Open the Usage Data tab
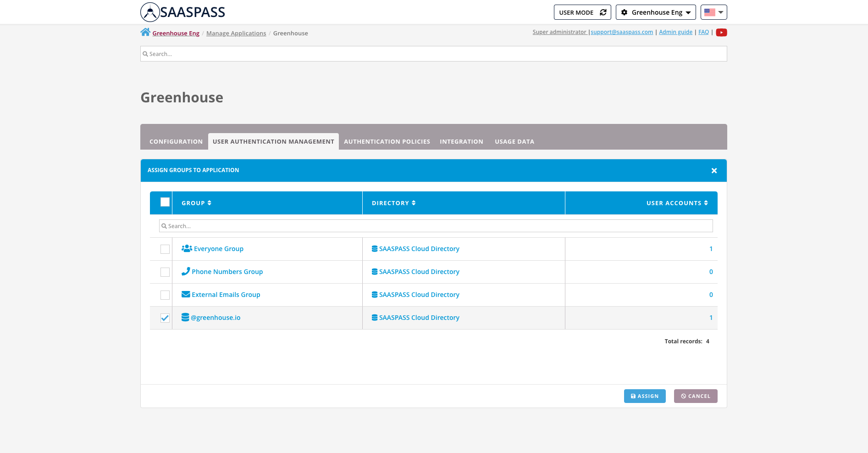This screenshot has height=453, width=868. [514, 141]
